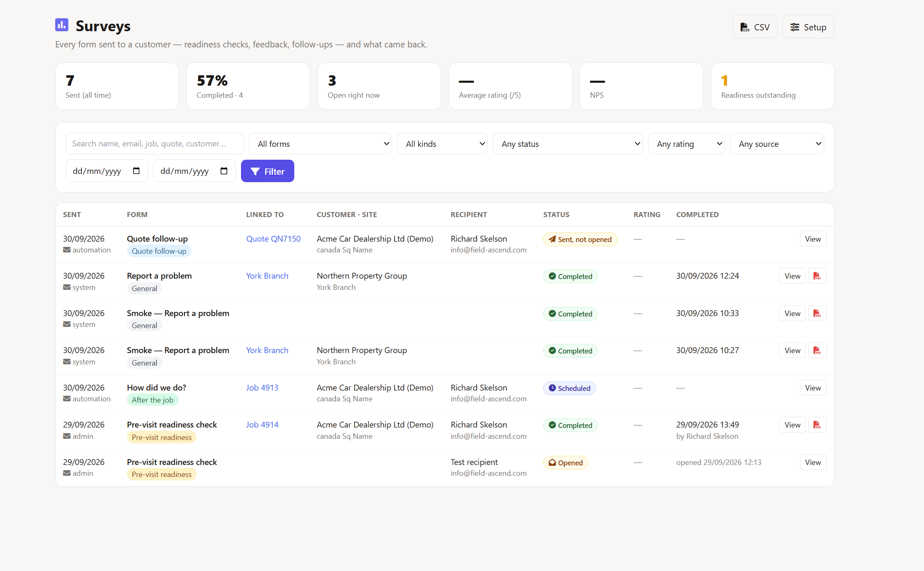The height and width of the screenshot is (571, 924).
Task: Click the clock icon in the Scheduled badge
Action: (x=552, y=388)
